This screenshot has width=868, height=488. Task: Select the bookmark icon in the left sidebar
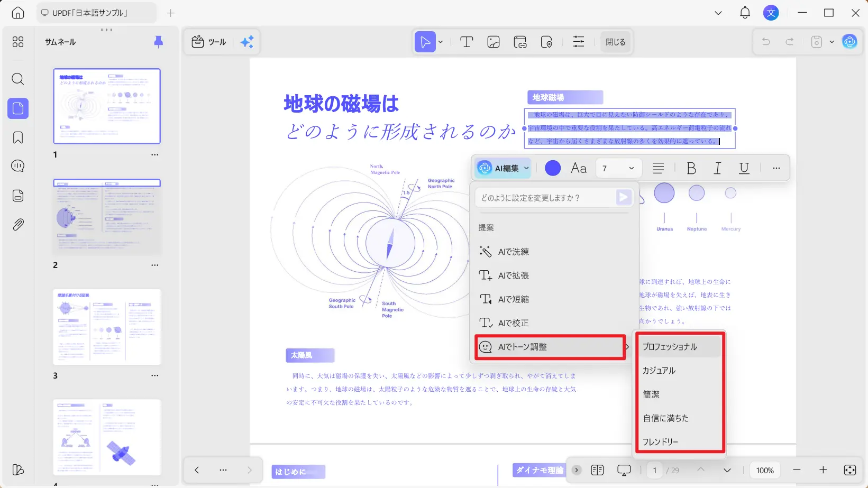(x=17, y=136)
